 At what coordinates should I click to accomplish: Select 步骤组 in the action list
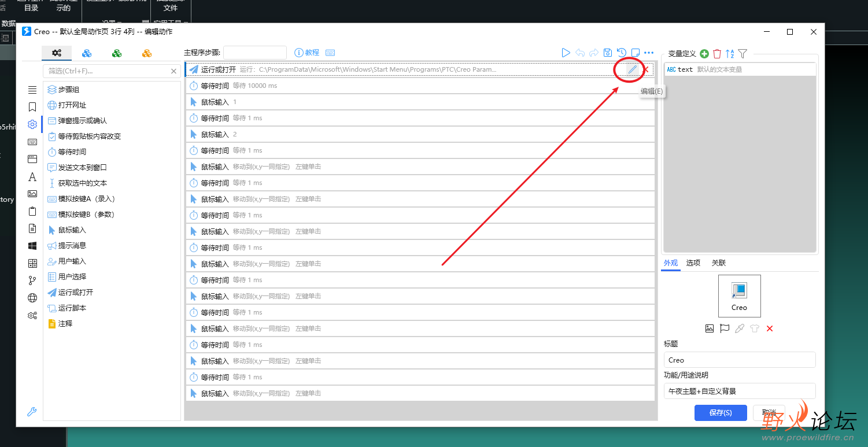pos(112,90)
